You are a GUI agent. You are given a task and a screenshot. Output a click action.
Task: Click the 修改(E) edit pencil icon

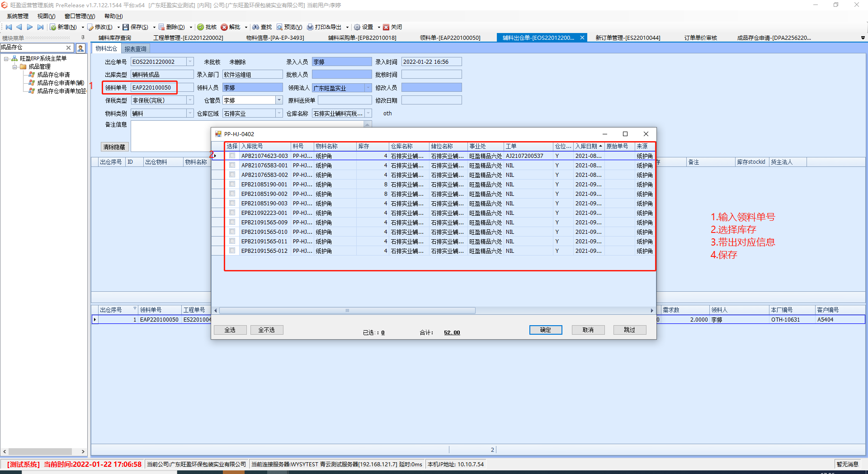[x=90, y=27]
